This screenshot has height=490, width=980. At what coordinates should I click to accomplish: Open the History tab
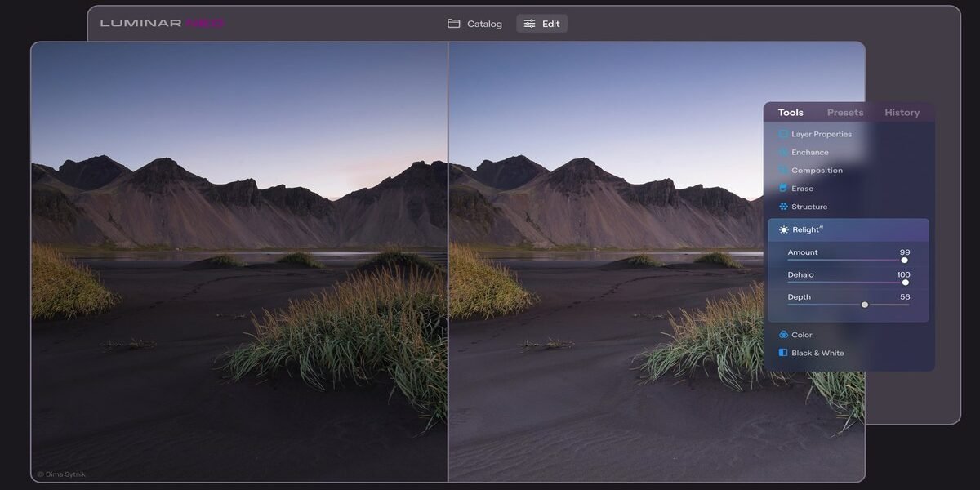pyautogui.click(x=902, y=113)
